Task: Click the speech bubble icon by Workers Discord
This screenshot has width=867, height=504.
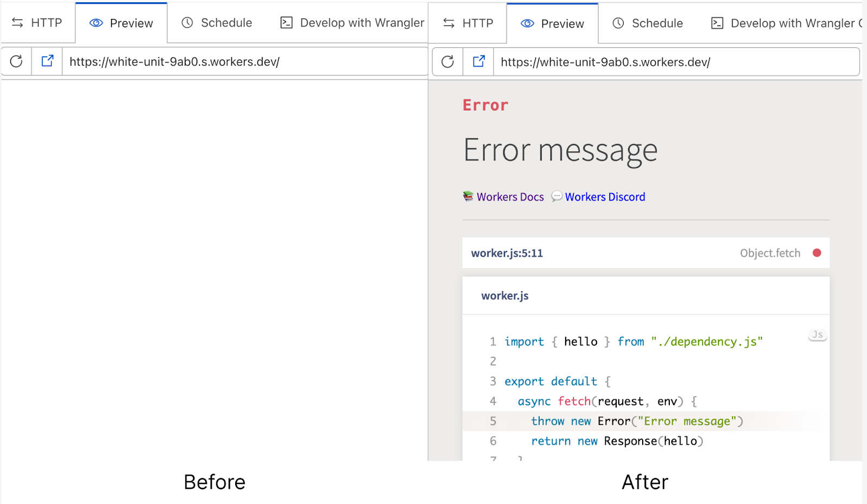Action: (x=557, y=196)
